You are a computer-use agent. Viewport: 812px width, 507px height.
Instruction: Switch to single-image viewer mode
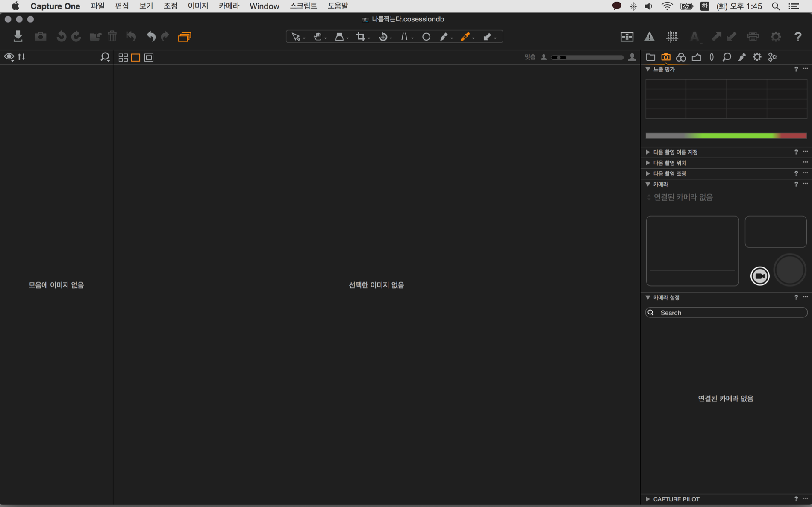pyautogui.click(x=135, y=57)
